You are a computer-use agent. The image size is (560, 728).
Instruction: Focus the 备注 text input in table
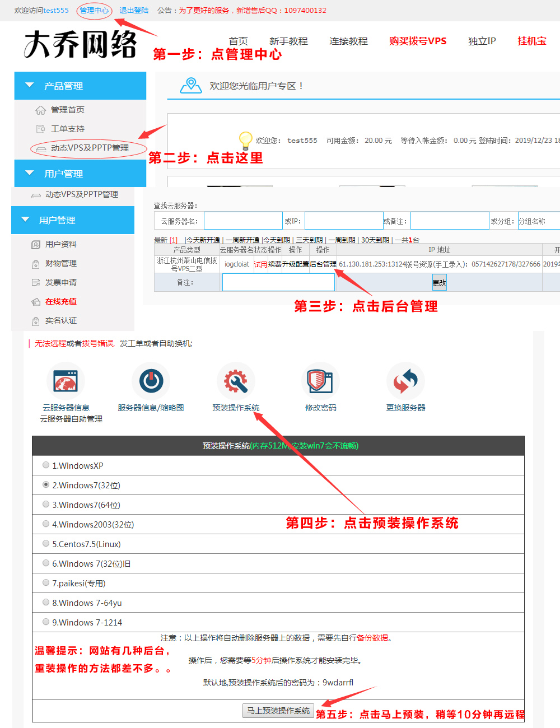point(278,283)
